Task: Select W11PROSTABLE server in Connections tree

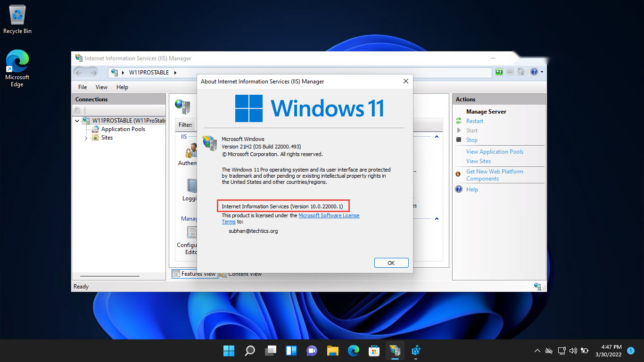Action: point(129,121)
